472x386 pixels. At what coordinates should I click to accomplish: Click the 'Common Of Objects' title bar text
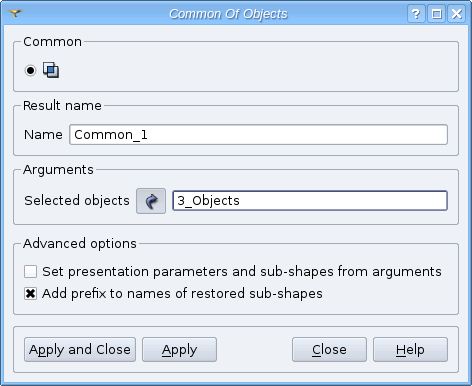228,14
